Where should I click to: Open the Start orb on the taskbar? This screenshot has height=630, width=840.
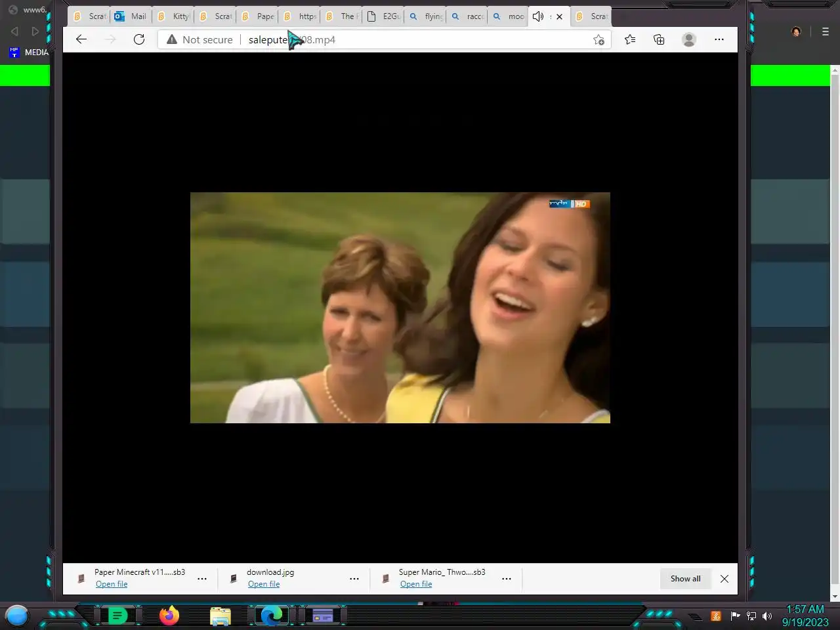pyautogui.click(x=16, y=616)
